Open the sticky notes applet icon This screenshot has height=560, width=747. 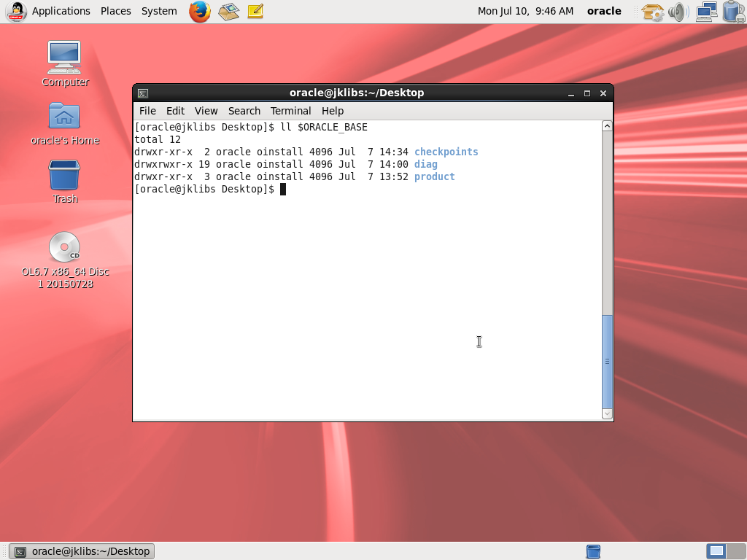255,11
